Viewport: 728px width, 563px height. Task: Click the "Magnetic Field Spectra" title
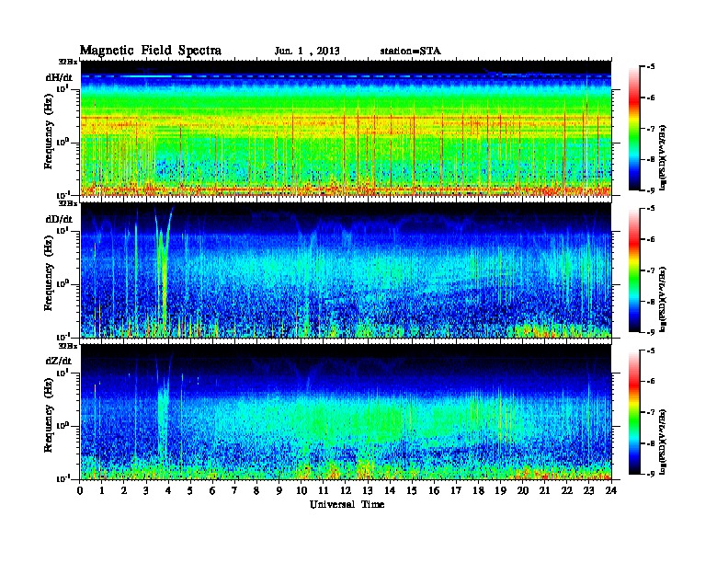[151, 51]
